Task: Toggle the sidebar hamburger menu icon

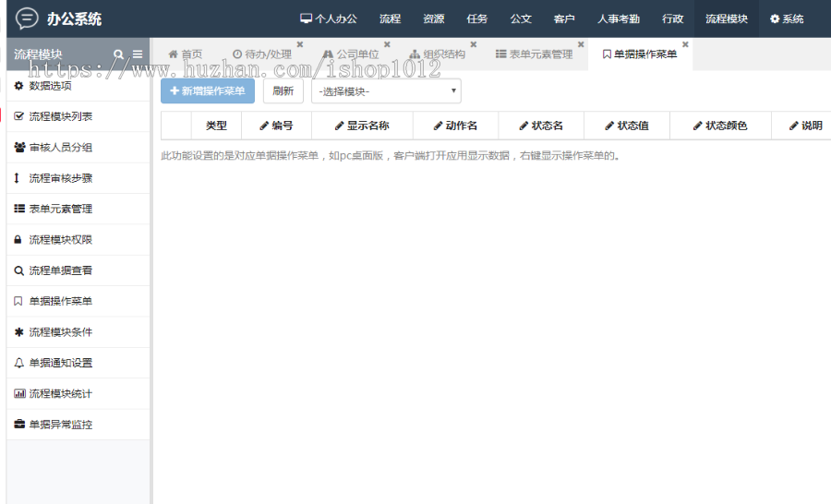Action: (x=138, y=54)
